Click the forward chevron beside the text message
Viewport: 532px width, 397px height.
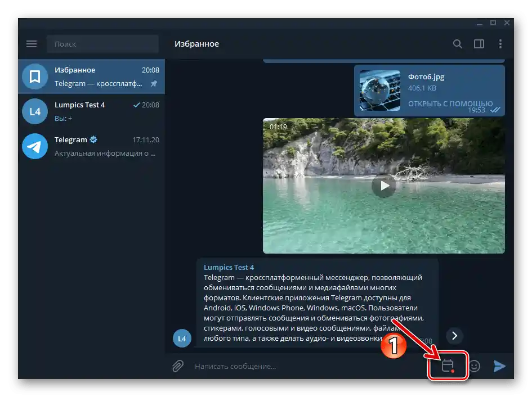point(454,336)
